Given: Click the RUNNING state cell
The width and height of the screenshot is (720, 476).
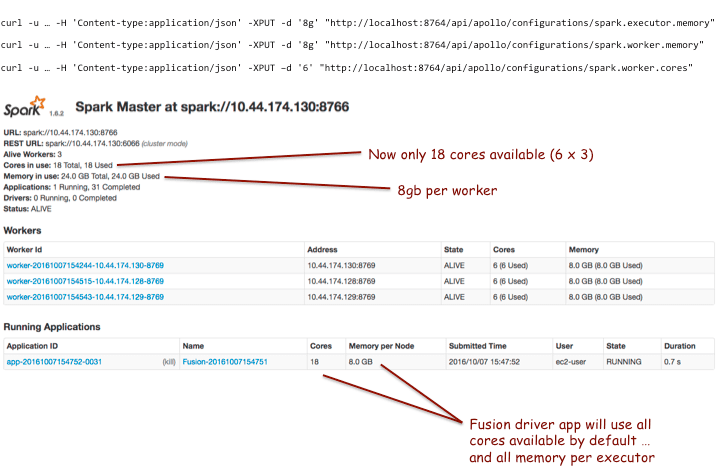Looking at the screenshot, I should (x=624, y=362).
